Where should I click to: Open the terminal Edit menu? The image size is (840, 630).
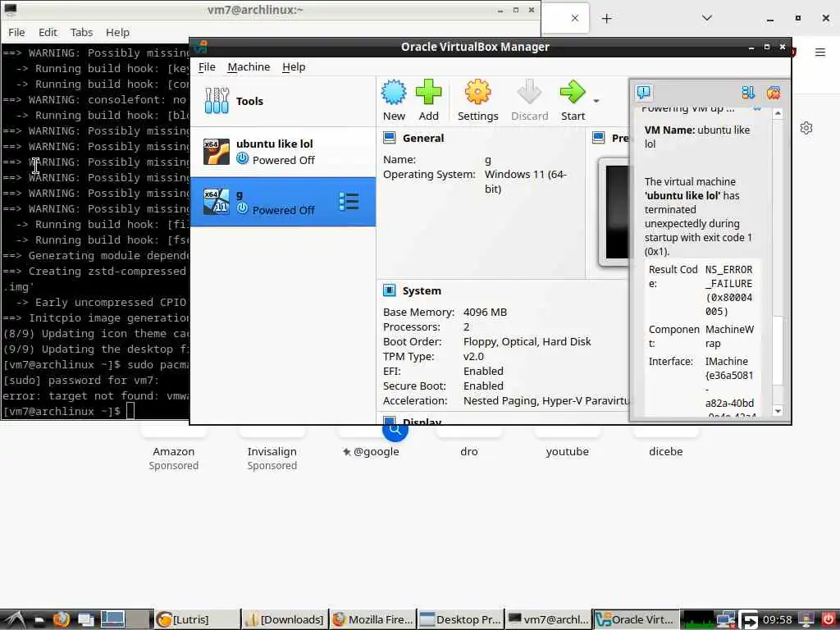pos(48,32)
